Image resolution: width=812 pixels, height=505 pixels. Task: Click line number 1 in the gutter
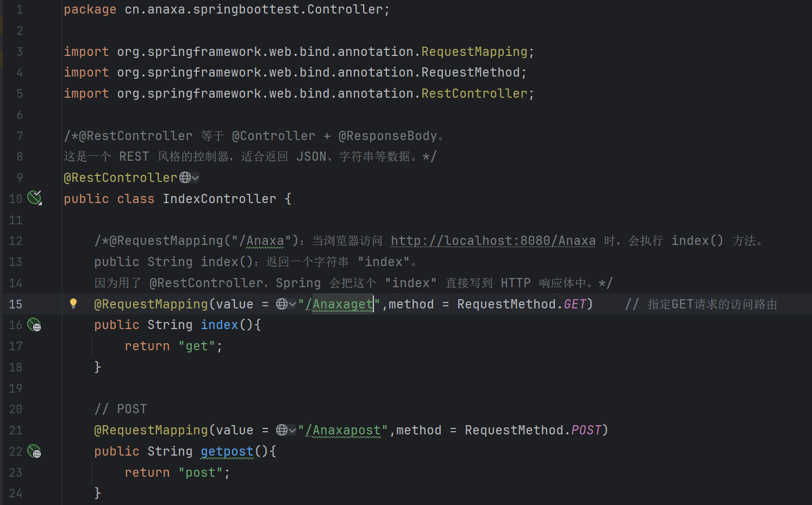tap(20, 9)
